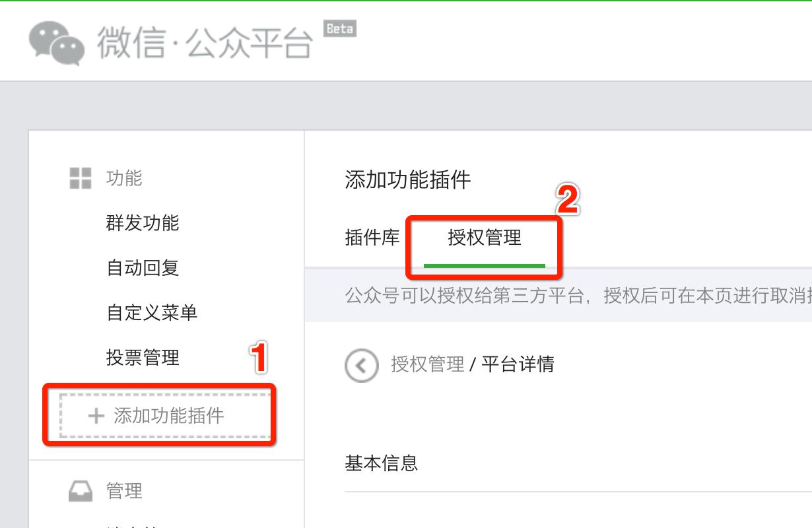Click the plus icon in 添加功能插件

click(x=96, y=416)
